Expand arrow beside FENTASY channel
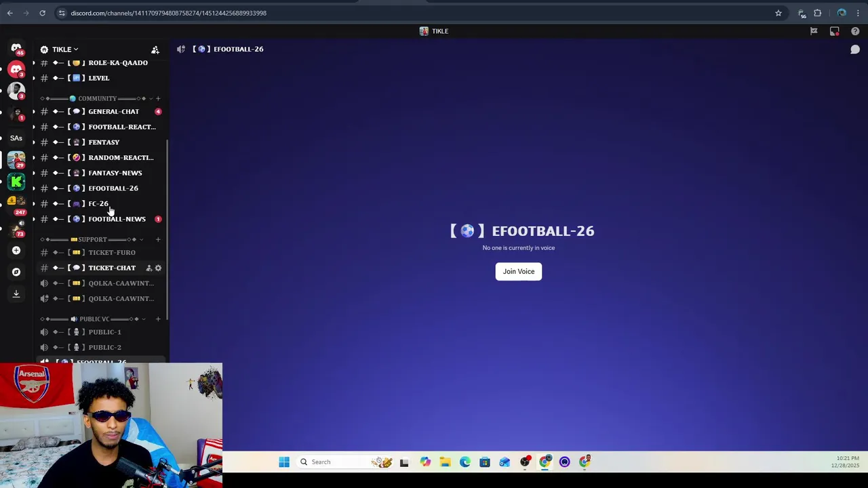 coord(34,142)
